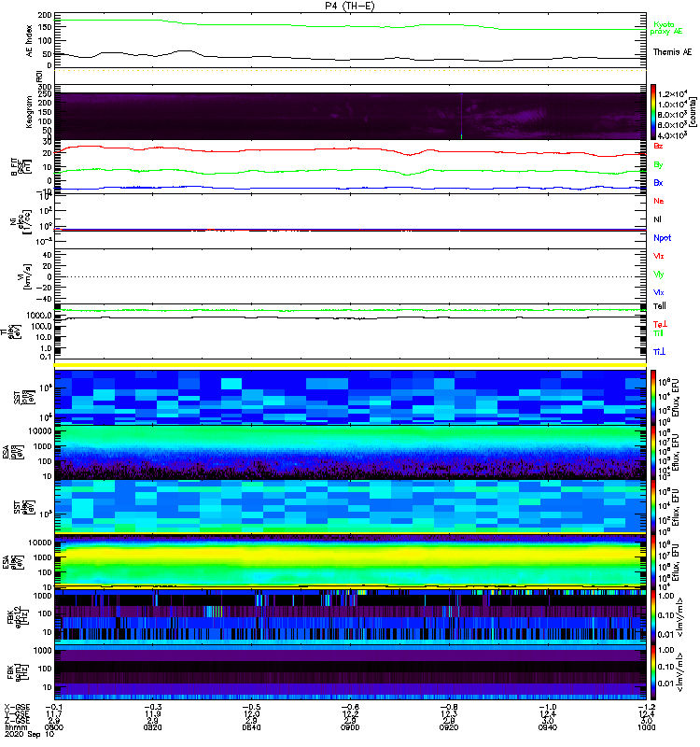Click the blue Ti⊥ legend label
The image size is (700, 747).
(659, 352)
